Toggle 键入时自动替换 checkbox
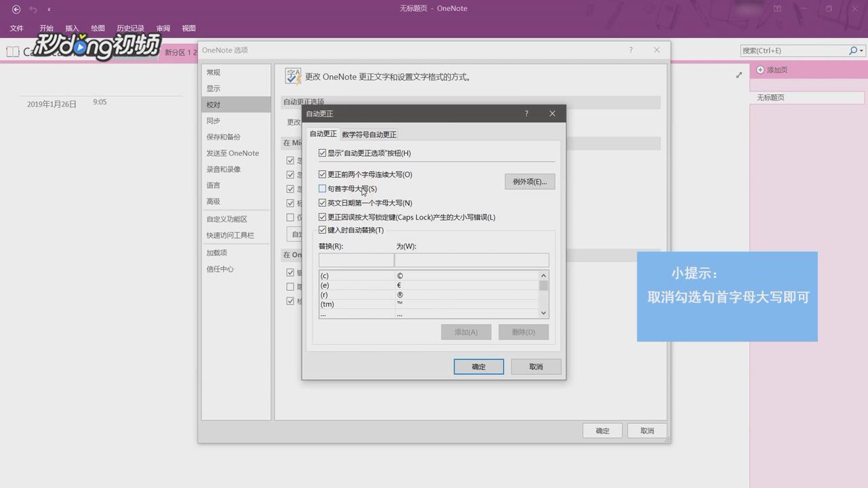Screen dimensions: 868x488 click(322, 230)
